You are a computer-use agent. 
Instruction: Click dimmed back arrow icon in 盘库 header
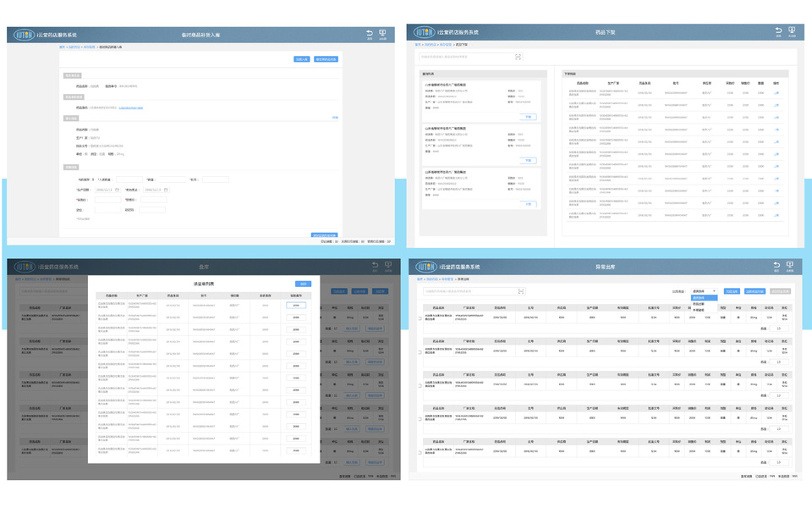pyautogui.click(x=375, y=265)
